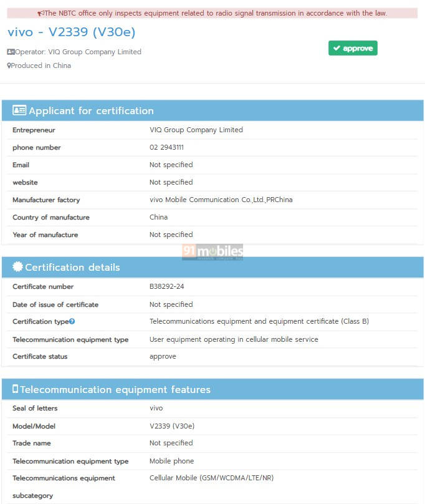Collapse the Certification details section title
This screenshot has width=425, height=504.
click(72, 267)
